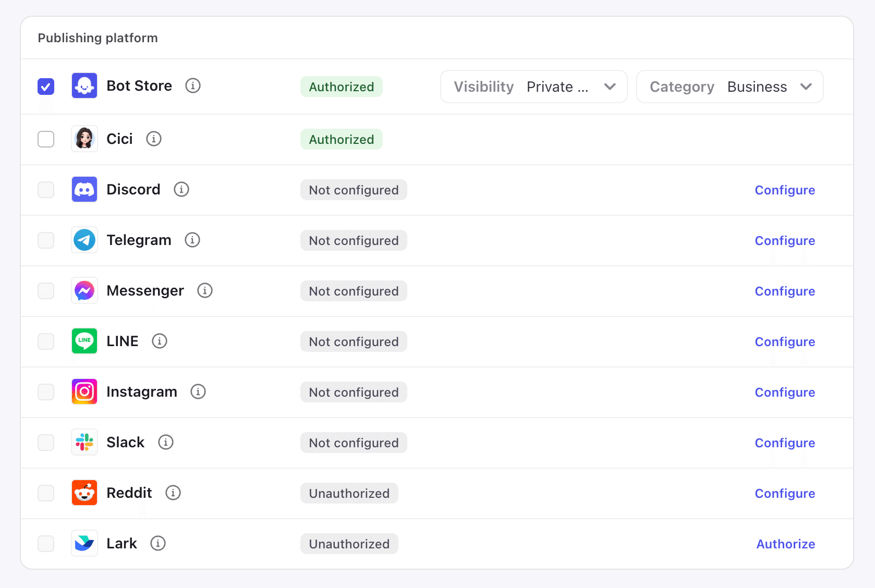Open the Visibility dropdown
Image resolution: width=875 pixels, height=588 pixels.
pos(533,87)
